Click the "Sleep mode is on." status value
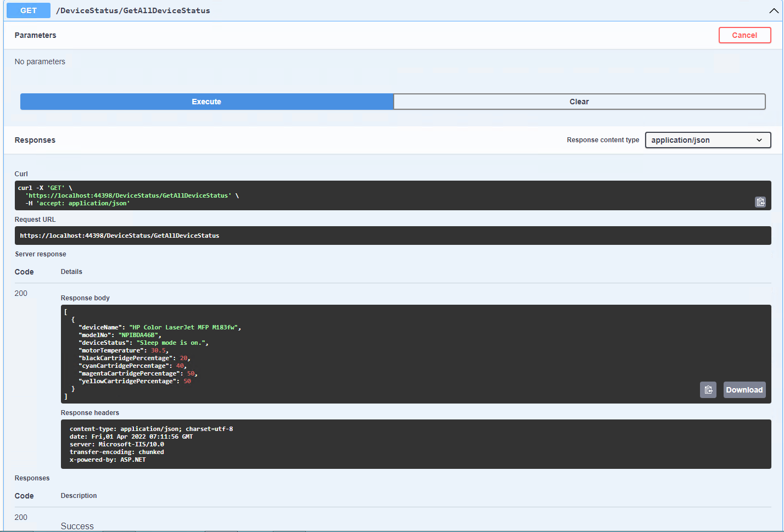 [171, 343]
